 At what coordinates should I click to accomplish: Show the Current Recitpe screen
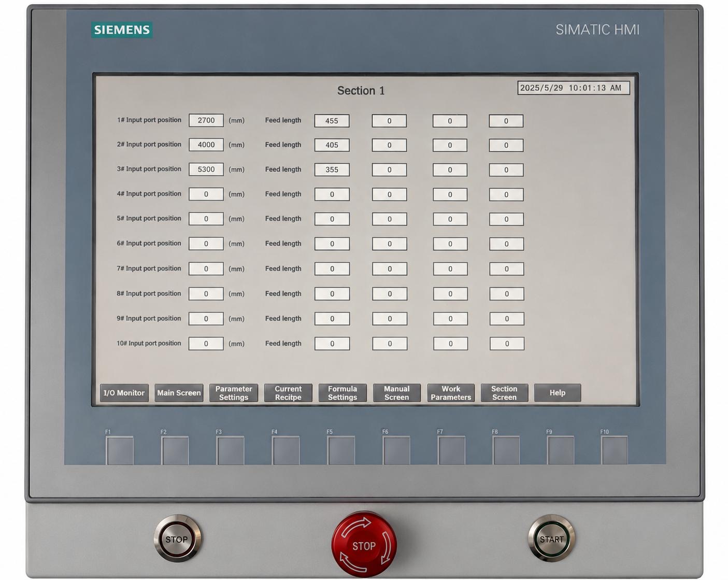click(x=288, y=393)
